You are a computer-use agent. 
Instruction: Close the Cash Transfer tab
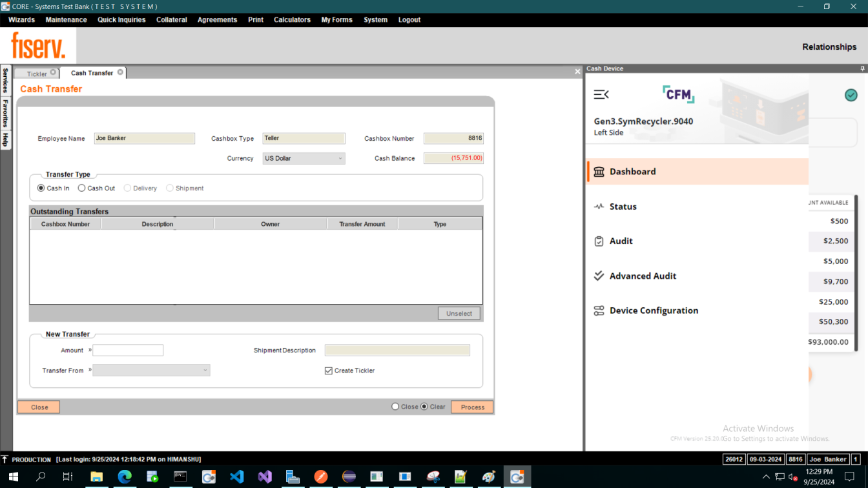[x=121, y=72]
